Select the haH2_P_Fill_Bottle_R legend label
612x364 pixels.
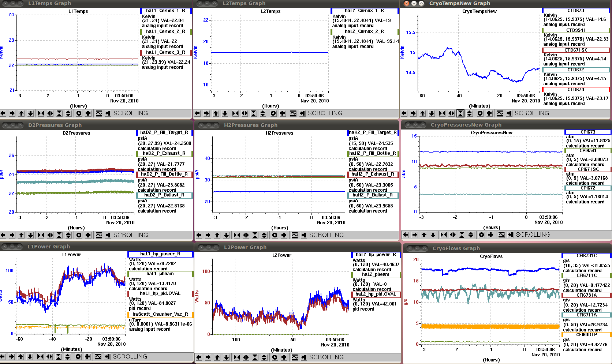click(x=373, y=153)
